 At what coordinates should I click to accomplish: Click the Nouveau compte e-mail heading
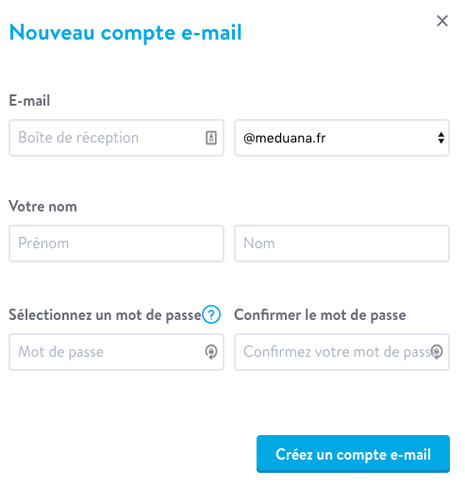tap(125, 33)
